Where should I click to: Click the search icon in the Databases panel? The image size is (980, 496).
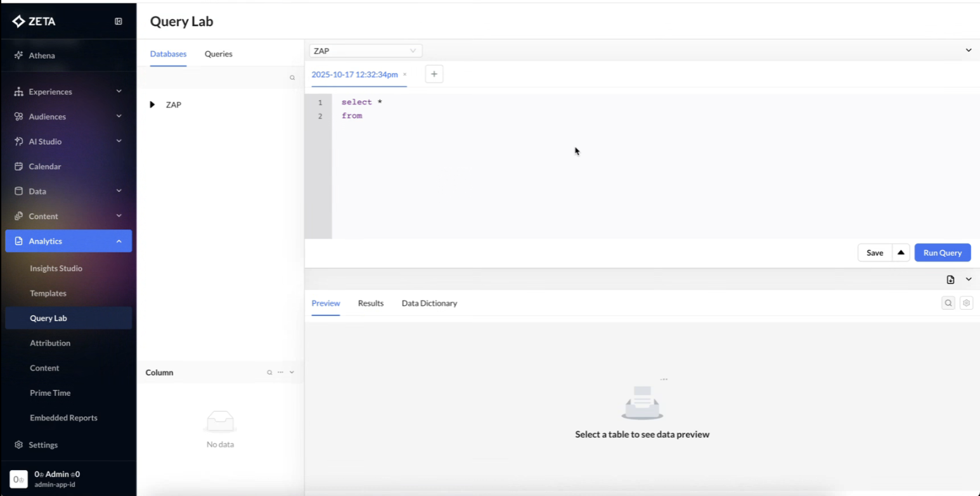click(x=292, y=78)
